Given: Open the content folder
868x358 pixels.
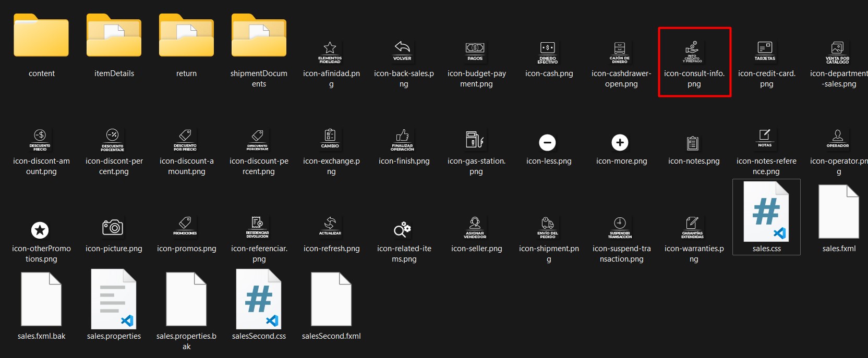Looking at the screenshot, I should [41, 36].
